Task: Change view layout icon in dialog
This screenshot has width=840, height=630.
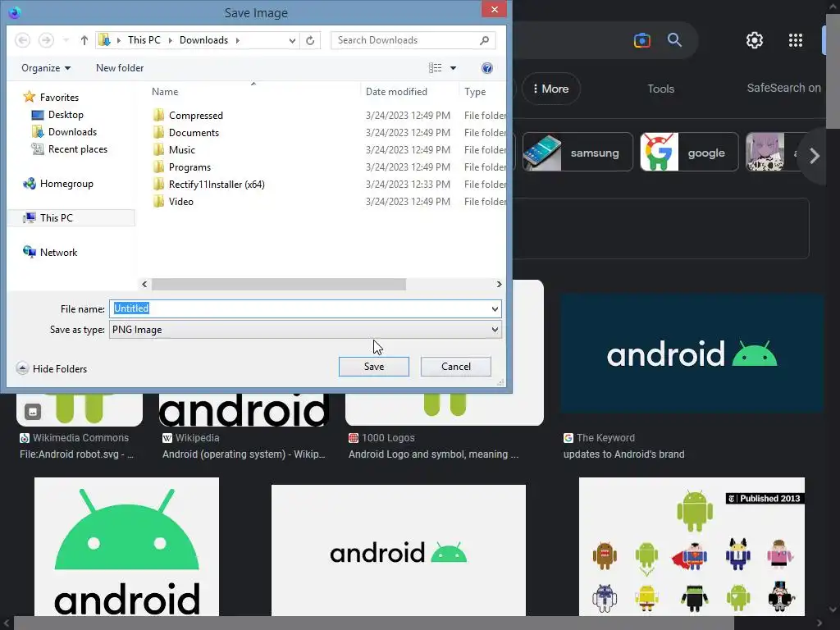Action: point(435,68)
